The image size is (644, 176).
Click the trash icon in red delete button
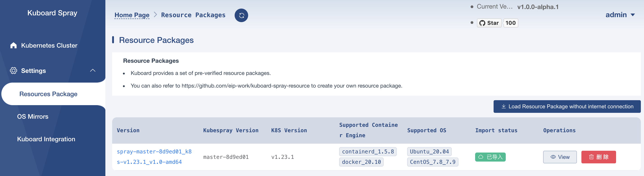591,157
